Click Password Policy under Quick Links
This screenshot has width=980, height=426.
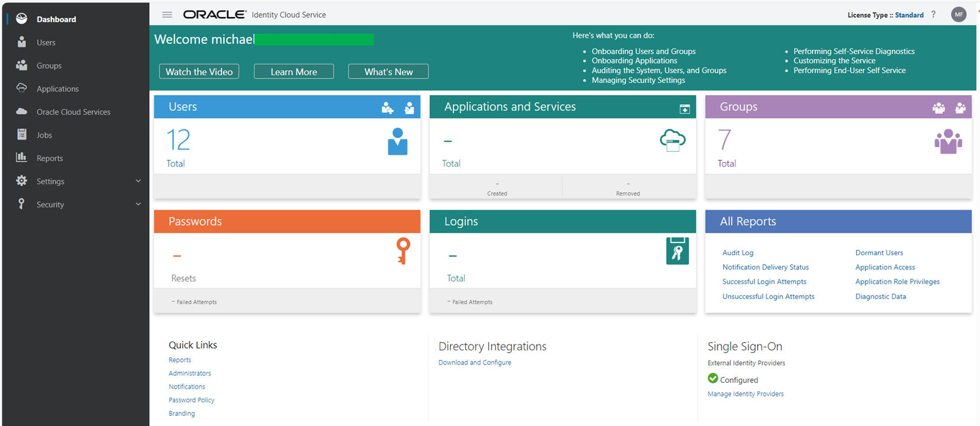tap(192, 400)
